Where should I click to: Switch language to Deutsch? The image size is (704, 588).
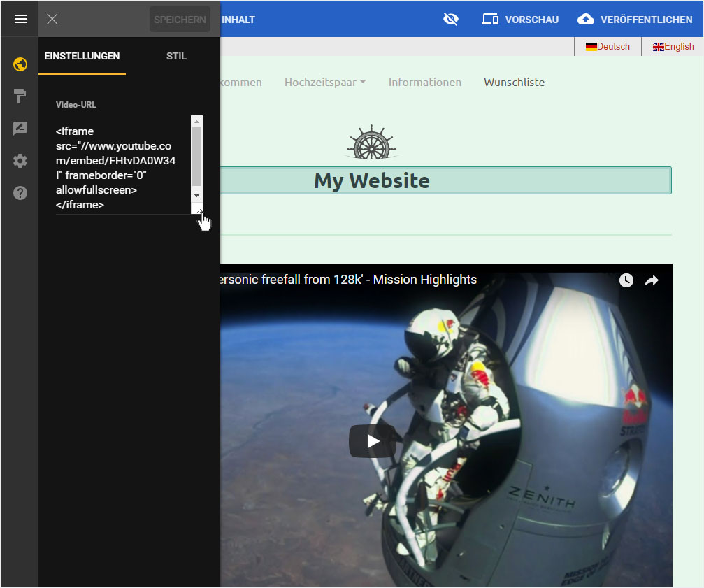tap(608, 47)
